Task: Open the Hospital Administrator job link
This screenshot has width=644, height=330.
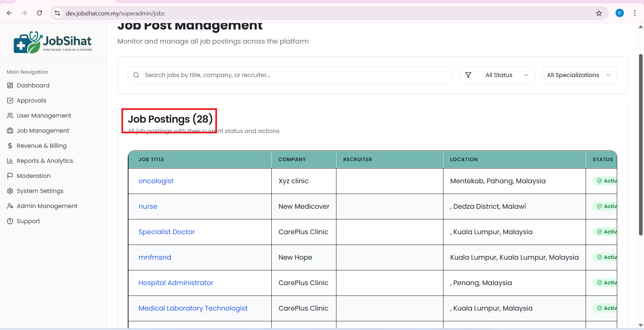Action: 176,283
